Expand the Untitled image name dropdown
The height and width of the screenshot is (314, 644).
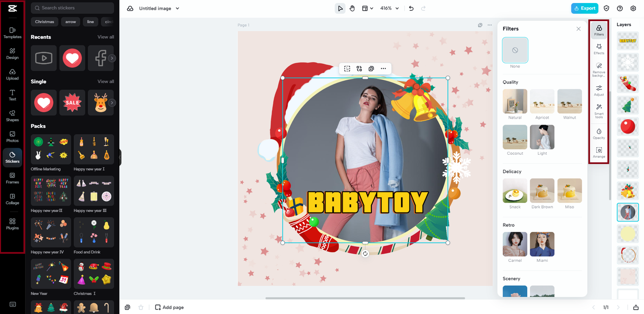click(178, 9)
